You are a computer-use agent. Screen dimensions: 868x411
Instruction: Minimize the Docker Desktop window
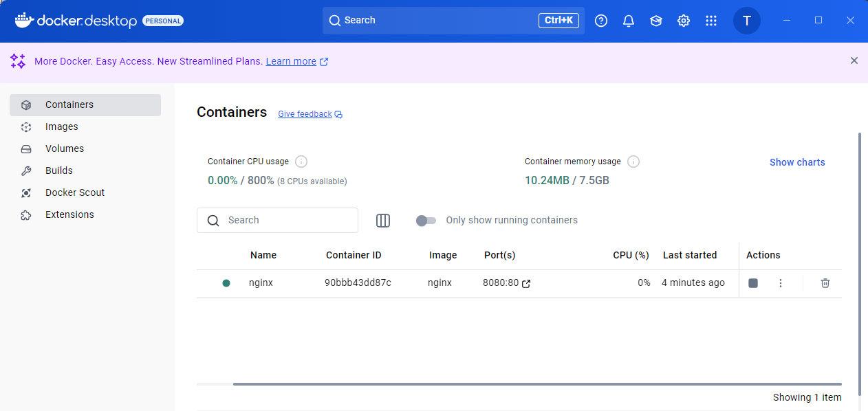click(x=787, y=21)
